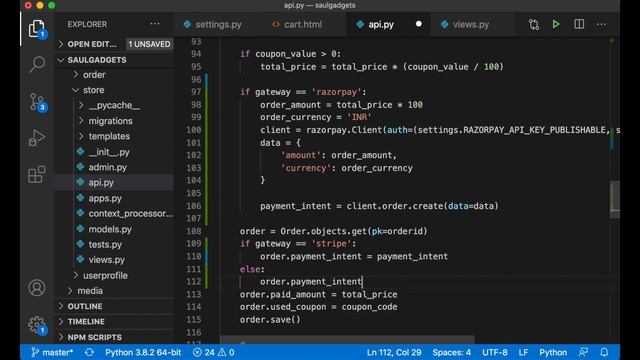Click the synchronize changes icon in status bar
Viewport: 640px width, 360px height.
coord(89,352)
